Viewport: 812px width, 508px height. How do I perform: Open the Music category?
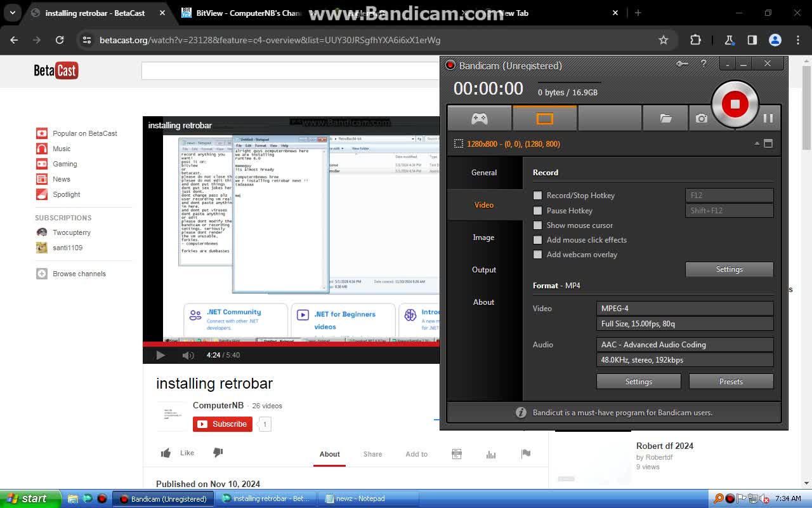[x=62, y=149]
